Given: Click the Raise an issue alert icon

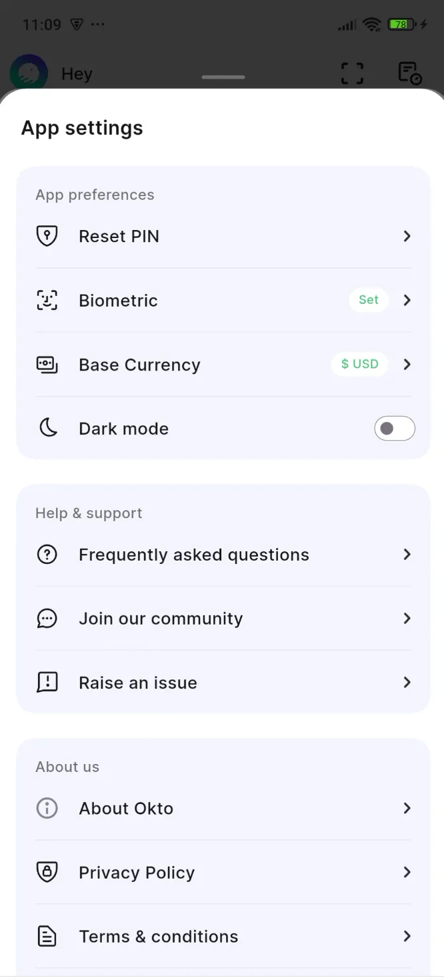Looking at the screenshot, I should tap(47, 683).
